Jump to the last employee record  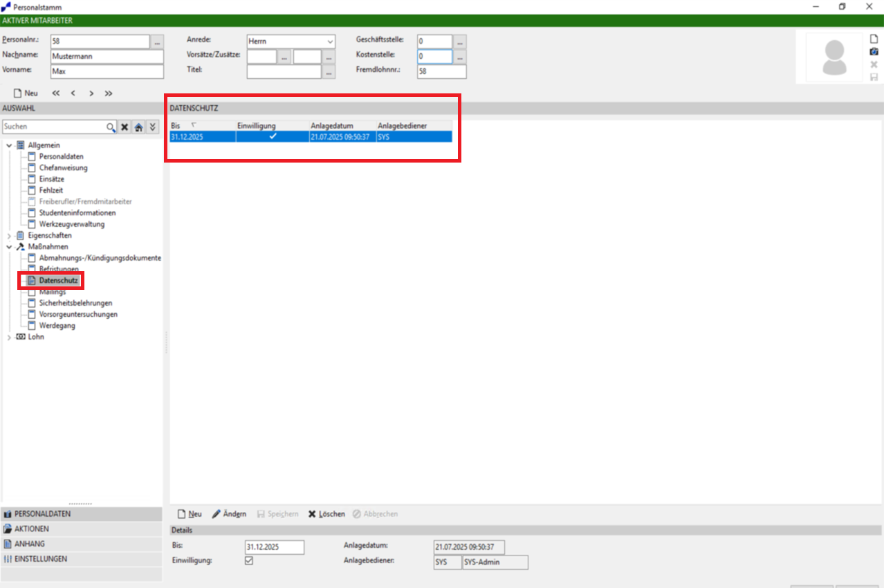(x=109, y=93)
